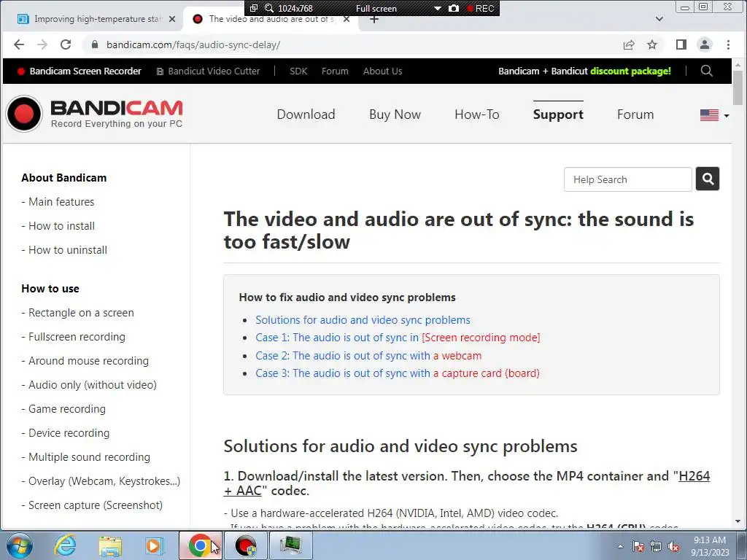Screen dimensions: 747x560
Task: Click the Bandicam red circle logo
Action: (x=24, y=114)
